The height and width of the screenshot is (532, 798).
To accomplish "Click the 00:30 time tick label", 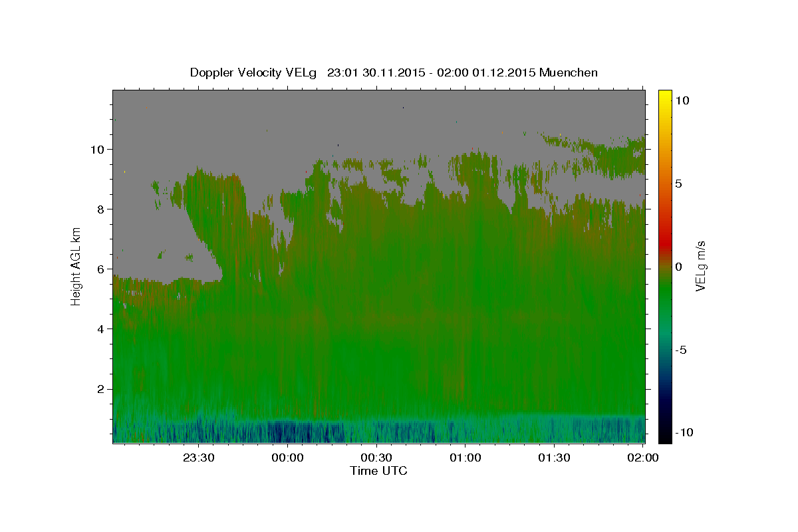I will point(377,458).
